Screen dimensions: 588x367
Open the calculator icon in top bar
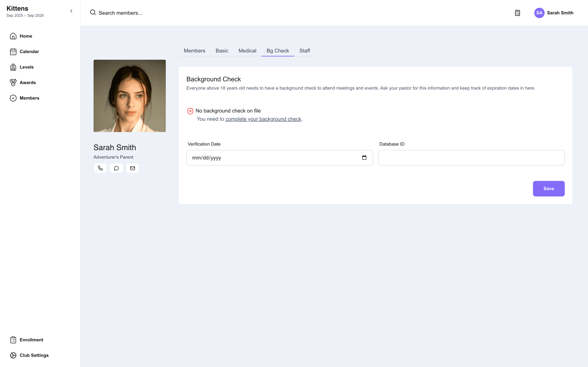517,13
